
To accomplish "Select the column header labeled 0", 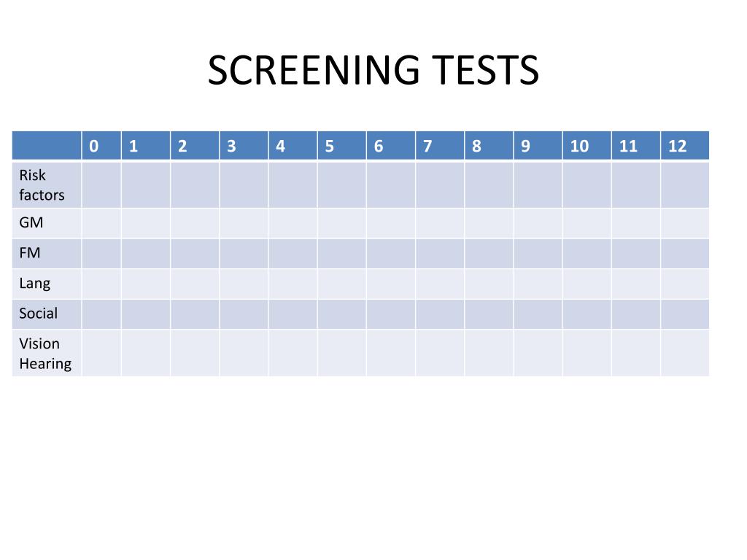I will [101, 145].
